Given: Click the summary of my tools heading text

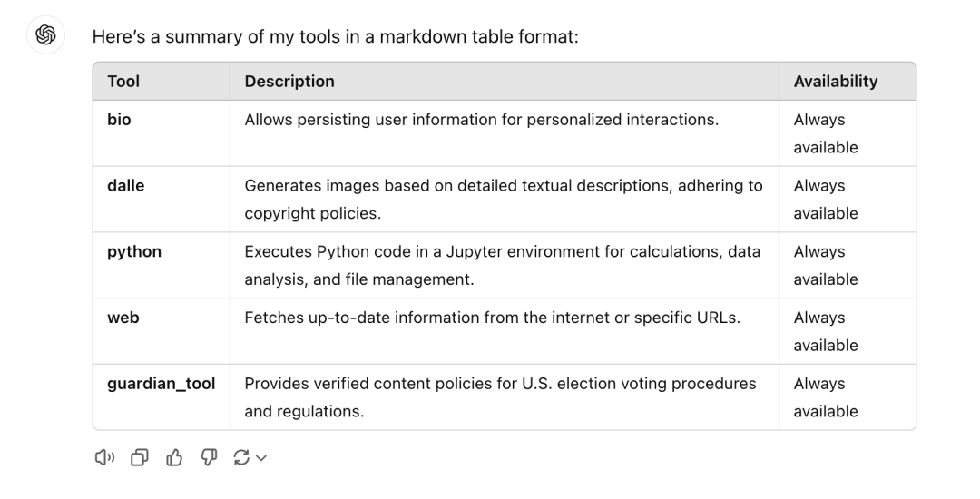Looking at the screenshot, I should pyautogui.click(x=336, y=36).
